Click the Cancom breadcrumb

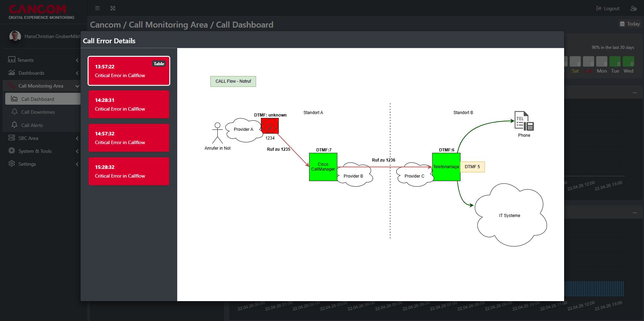105,25
